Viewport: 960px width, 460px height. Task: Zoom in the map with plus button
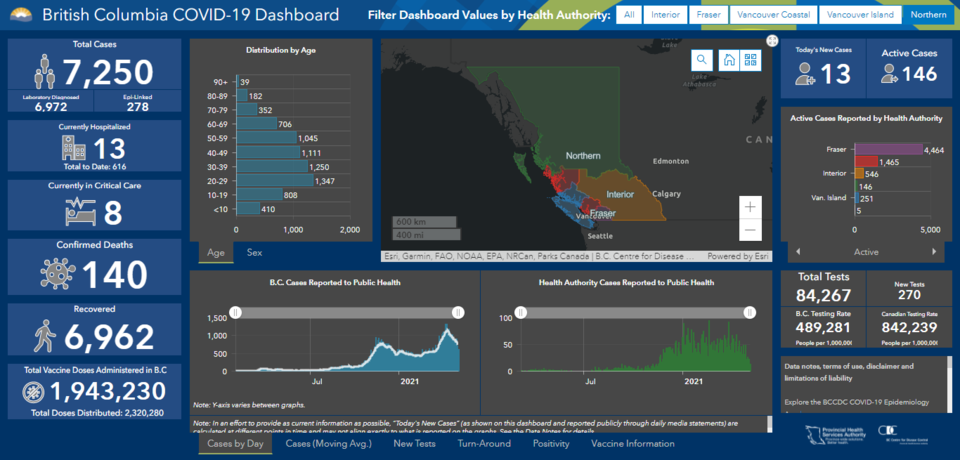pos(750,207)
